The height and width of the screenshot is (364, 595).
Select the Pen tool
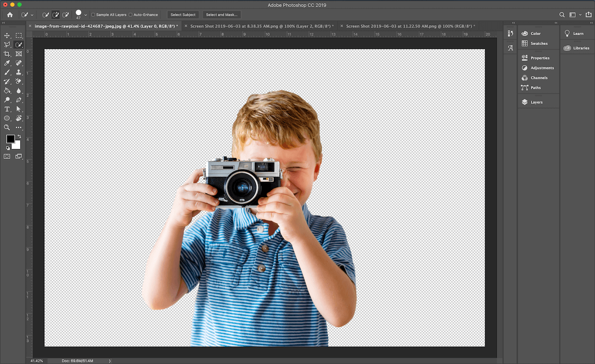pyautogui.click(x=18, y=100)
